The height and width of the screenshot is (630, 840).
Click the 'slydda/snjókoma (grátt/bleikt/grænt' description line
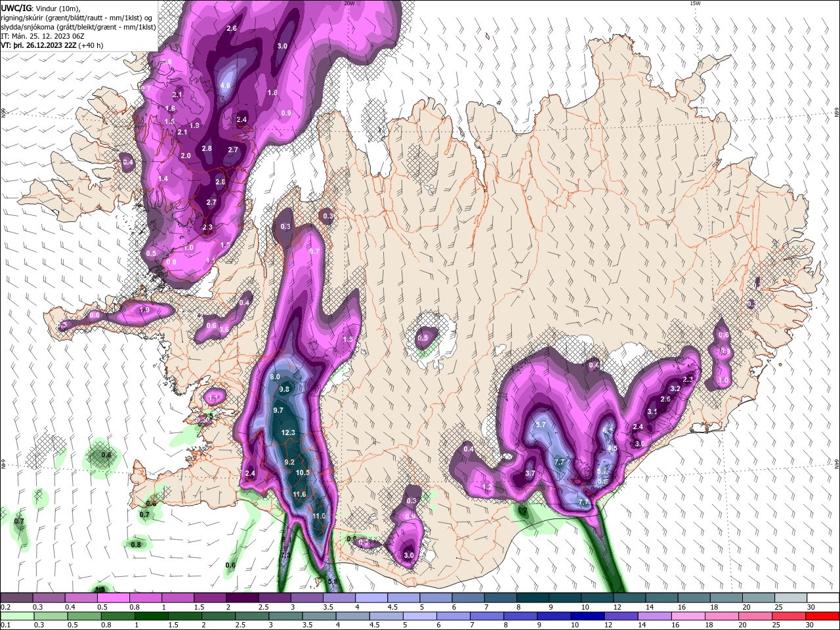click(x=78, y=27)
